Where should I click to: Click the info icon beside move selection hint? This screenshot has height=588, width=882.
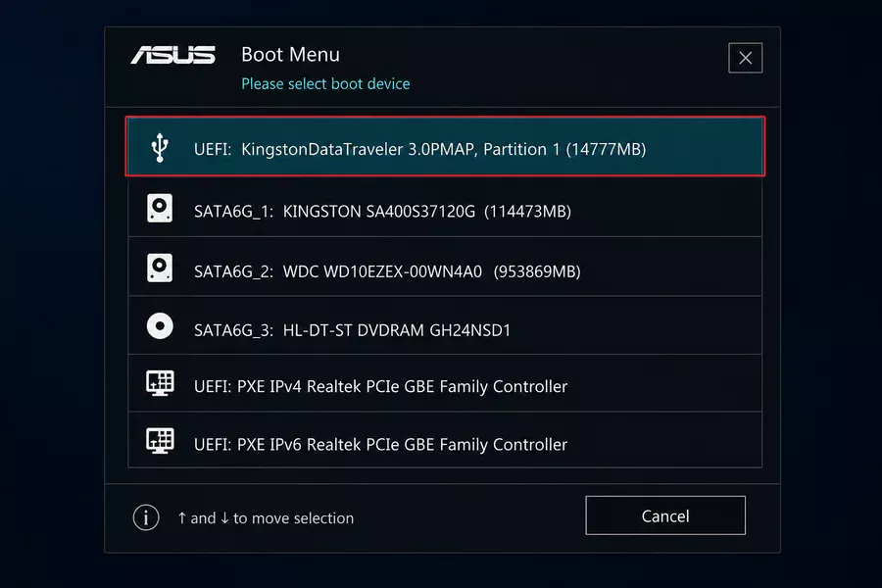(146, 517)
